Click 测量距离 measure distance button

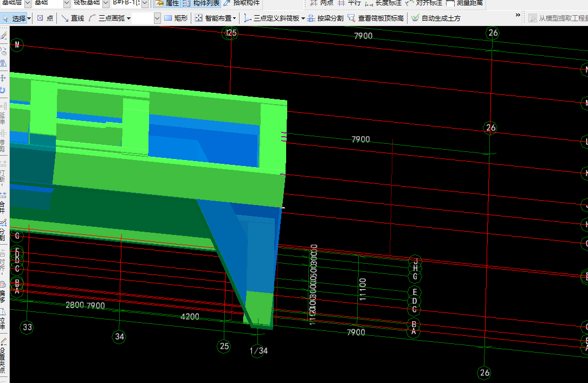466,3
